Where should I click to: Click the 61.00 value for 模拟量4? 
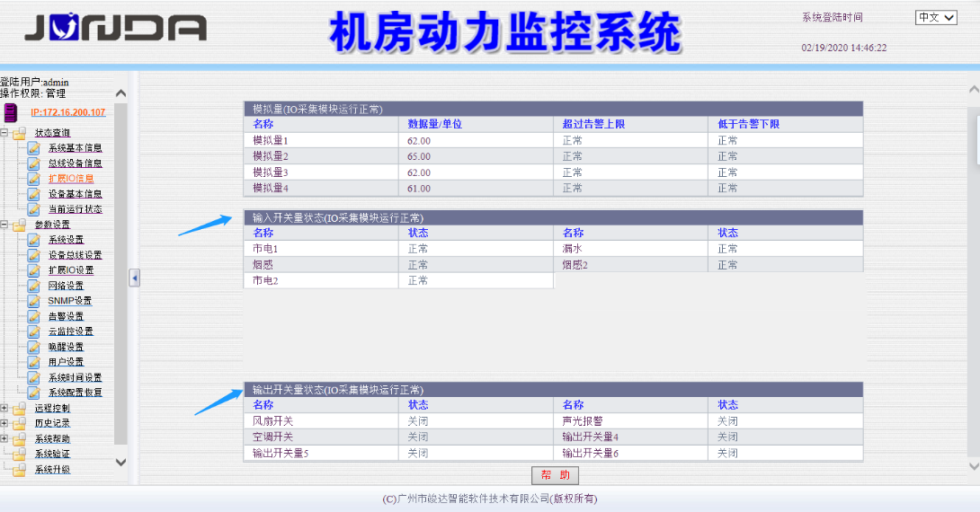(x=419, y=189)
